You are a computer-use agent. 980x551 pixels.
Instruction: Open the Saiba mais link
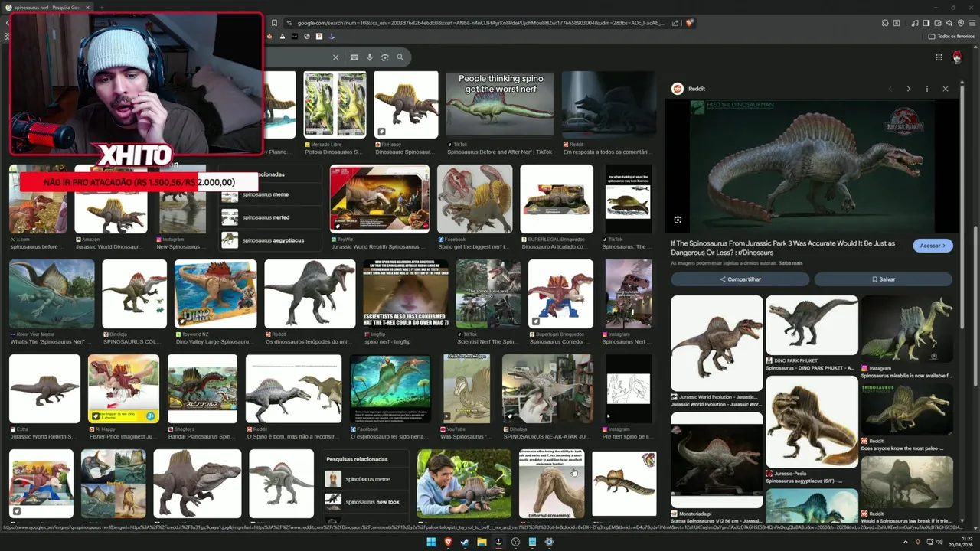791,263
